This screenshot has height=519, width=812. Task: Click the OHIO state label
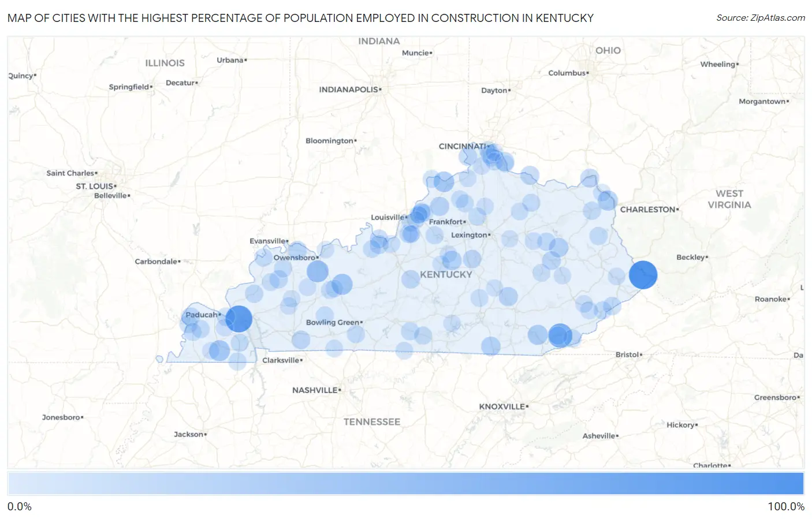608,50
